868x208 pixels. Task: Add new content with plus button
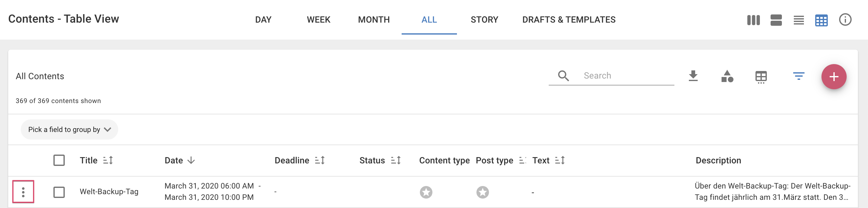833,77
